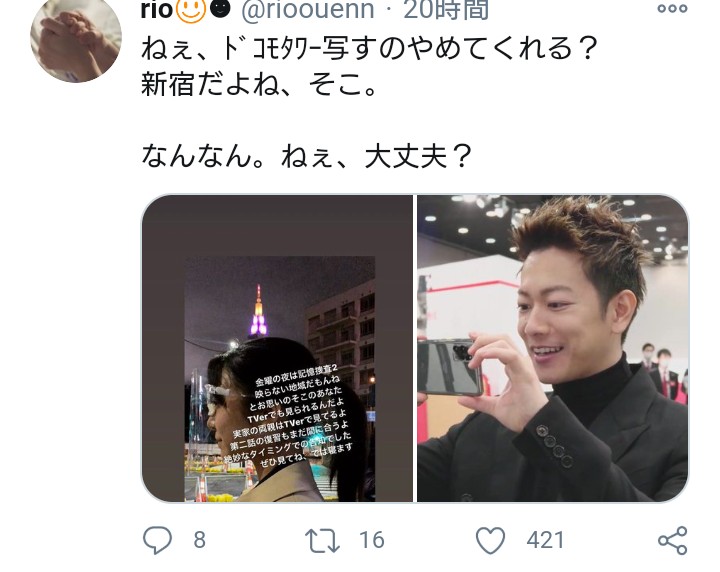The width and height of the screenshot is (720, 572).
Task: Click the black face emoji after name
Action: [222, 9]
